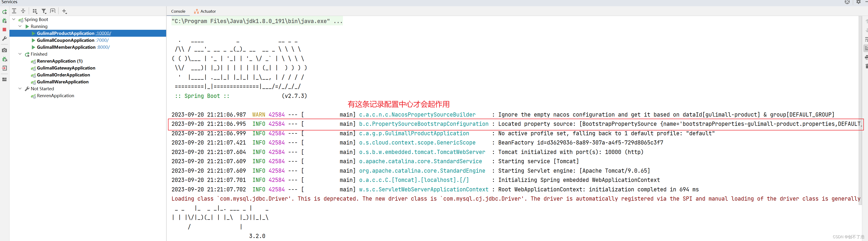Click the camera thread dump icon
The height and width of the screenshot is (241, 868).
(x=4, y=50)
